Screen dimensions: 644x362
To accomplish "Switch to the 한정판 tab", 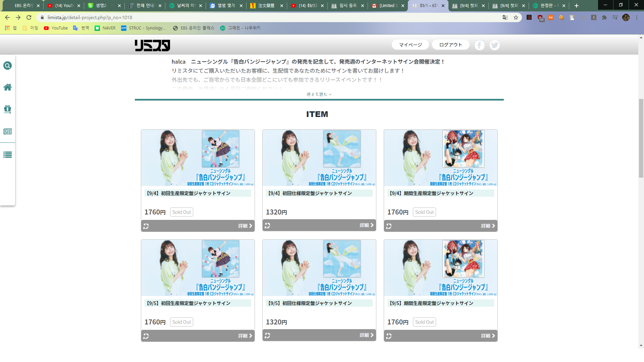I will pyautogui.click(x=549, y=6).
